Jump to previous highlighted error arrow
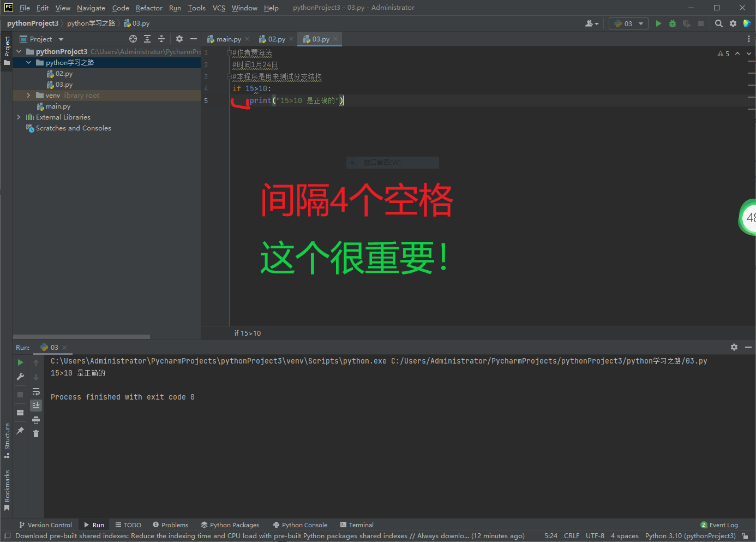The height and width of the screenshot is (542, 756). click(737, 53)
